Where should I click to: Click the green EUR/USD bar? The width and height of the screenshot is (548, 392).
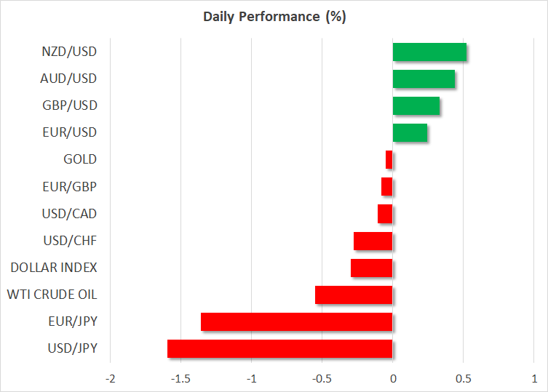410,132
